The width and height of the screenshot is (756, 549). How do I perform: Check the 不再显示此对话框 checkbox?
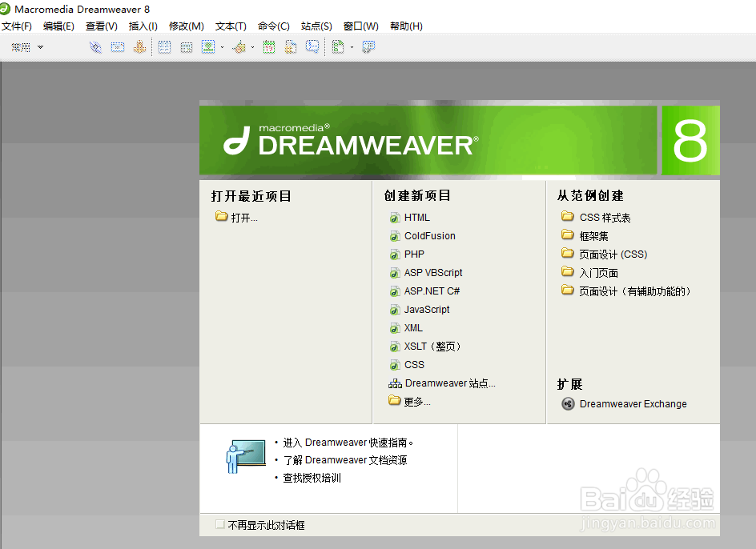(x=220, y=524)
